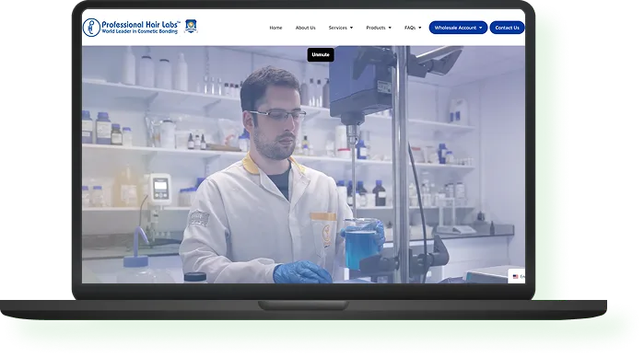Open the Wholesale Account dropdown button
644x357 pixels.
(x=458, y=28)
